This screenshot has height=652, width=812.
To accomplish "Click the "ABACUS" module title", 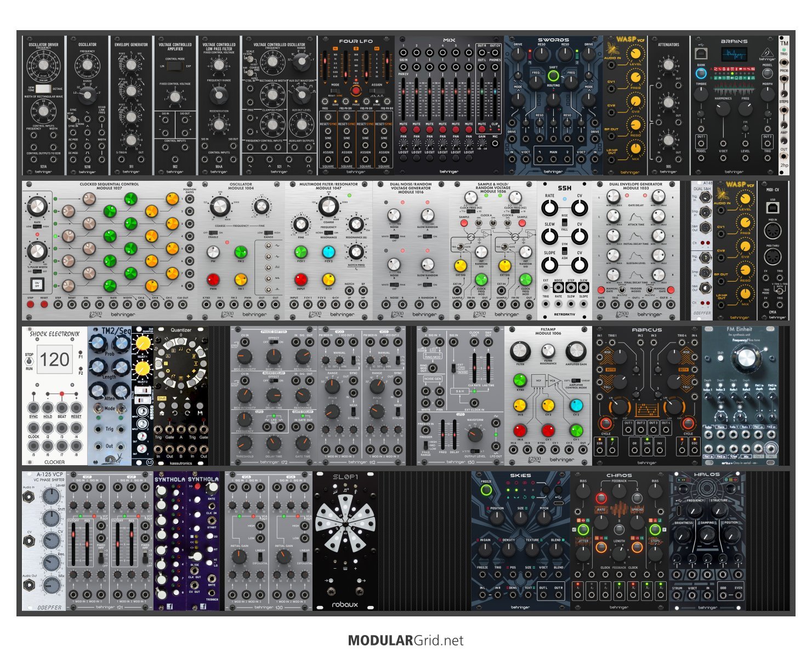I will 647,330.
